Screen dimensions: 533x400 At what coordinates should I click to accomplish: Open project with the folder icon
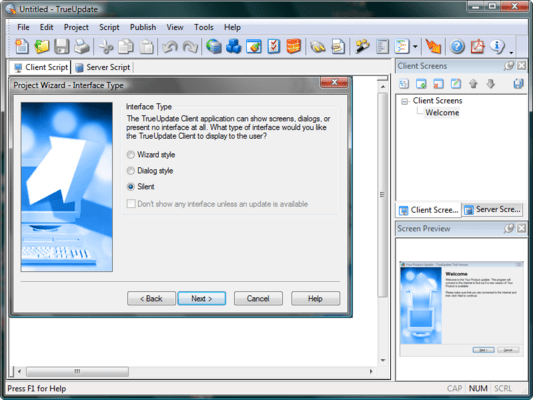(x=42, y=47)
